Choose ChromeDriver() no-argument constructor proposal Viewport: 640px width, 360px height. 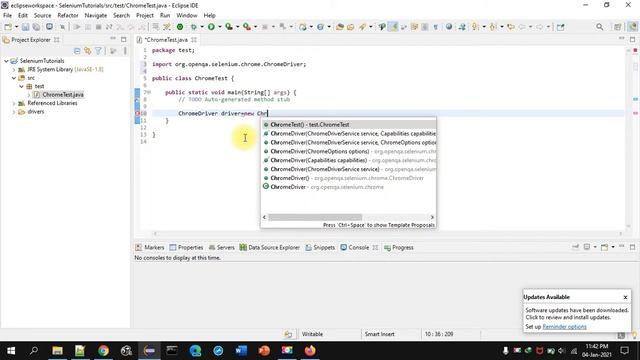(348, 178)
